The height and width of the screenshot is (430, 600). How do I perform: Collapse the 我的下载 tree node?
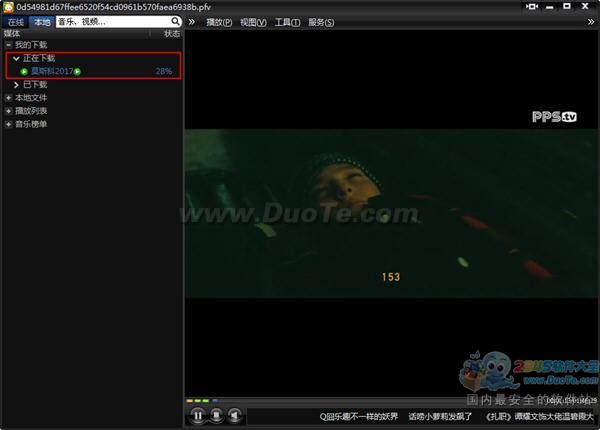point(8,45)
